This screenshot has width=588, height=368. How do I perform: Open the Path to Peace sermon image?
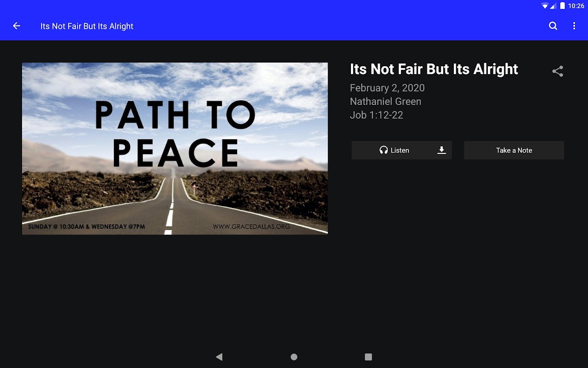175,149
